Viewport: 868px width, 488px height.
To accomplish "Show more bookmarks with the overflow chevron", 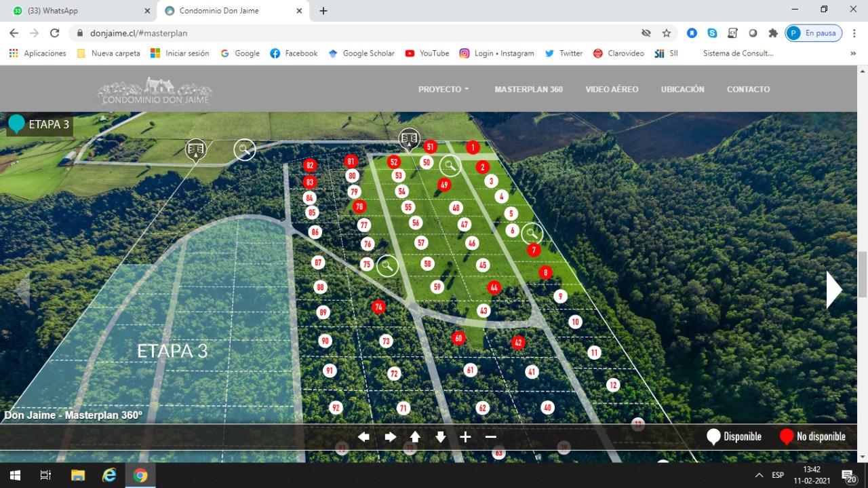I will pyautogui.click(x=853, y=54).
